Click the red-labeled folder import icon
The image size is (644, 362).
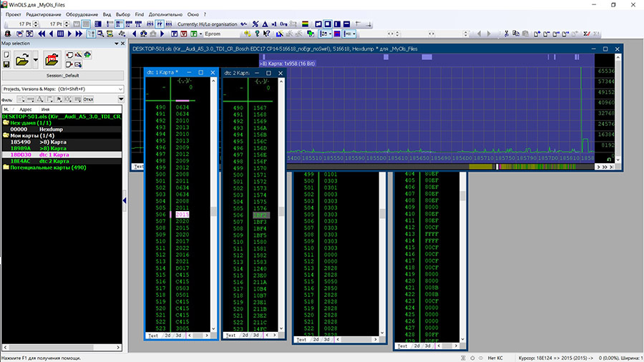pos(52,60)
